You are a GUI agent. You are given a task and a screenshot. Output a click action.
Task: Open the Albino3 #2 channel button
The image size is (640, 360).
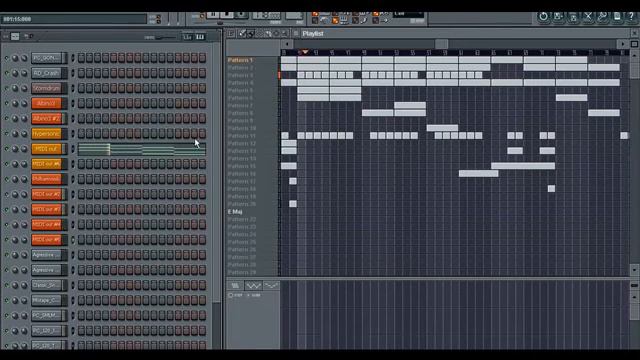click(x=47, y=118)
